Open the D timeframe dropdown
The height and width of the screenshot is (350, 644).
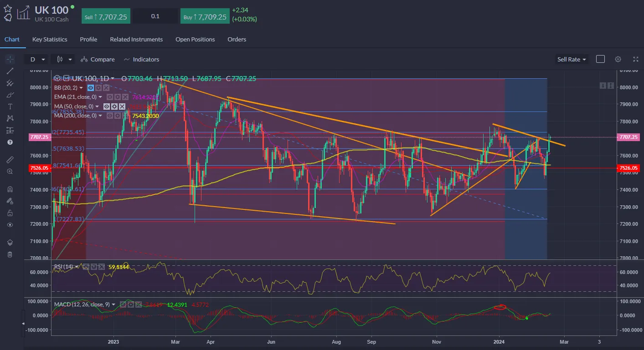[37, 59]
